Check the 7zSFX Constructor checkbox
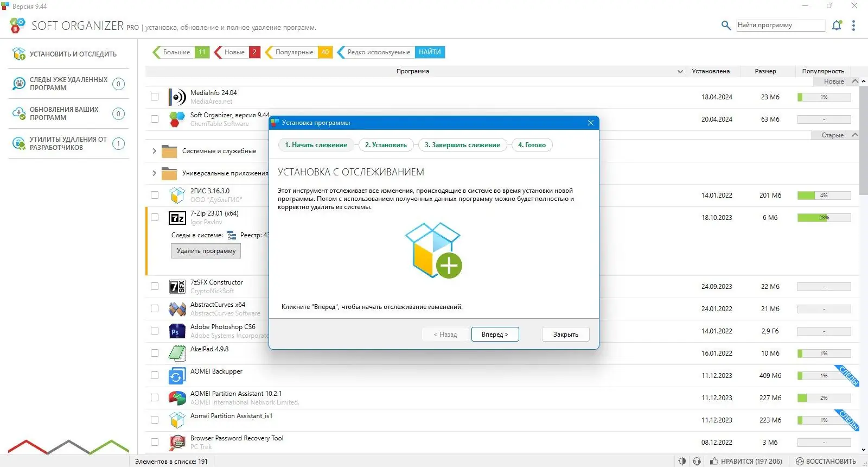This screenshot has height=467, width=868. click(155, 286)
